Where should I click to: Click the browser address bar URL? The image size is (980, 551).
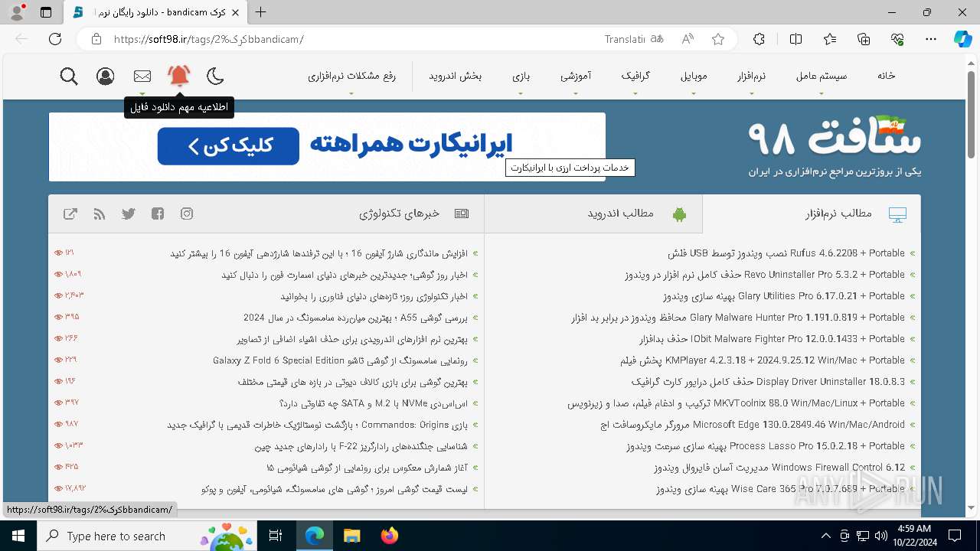coord(209,39)
